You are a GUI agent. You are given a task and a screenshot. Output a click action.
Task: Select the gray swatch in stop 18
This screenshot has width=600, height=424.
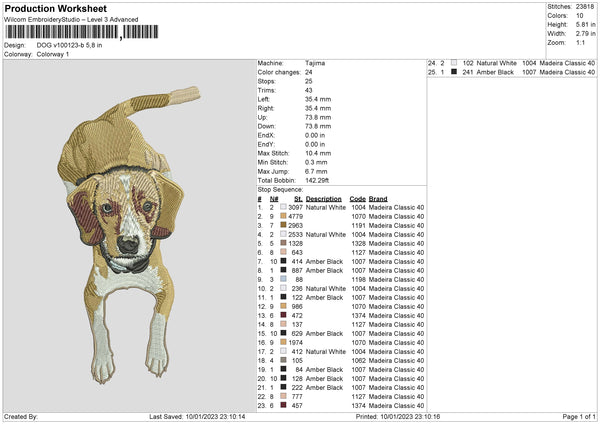point(284,360)
